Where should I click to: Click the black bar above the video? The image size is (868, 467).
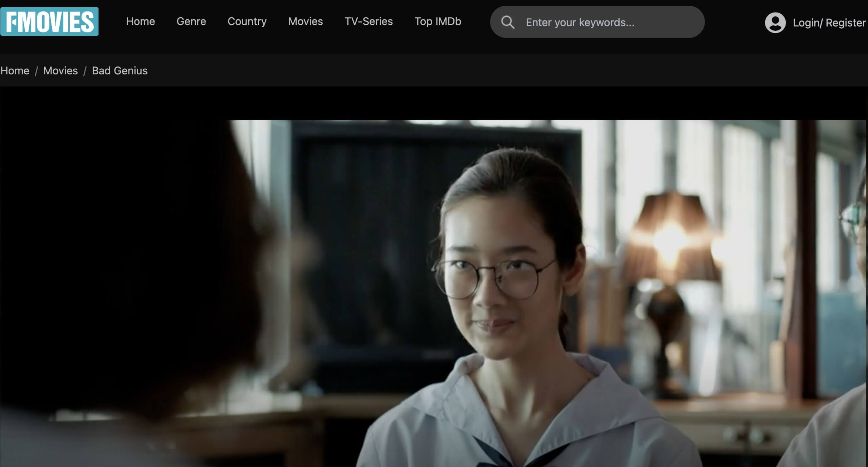click(x=429, y=103)
